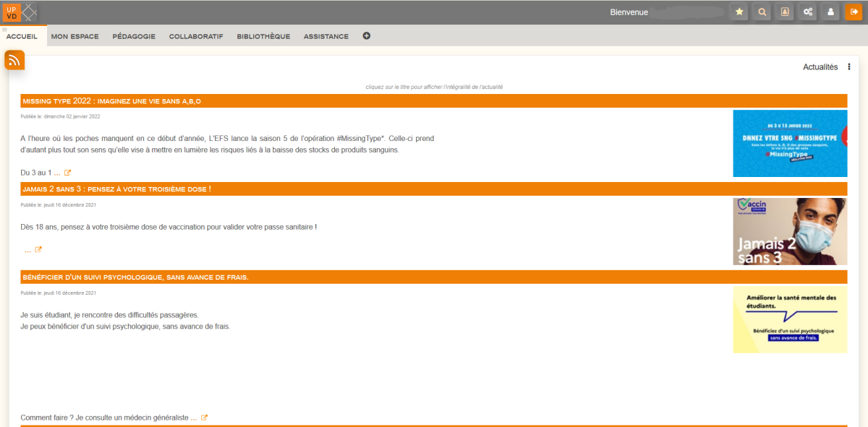Open external link icon under vaccination article

[39, 250]
